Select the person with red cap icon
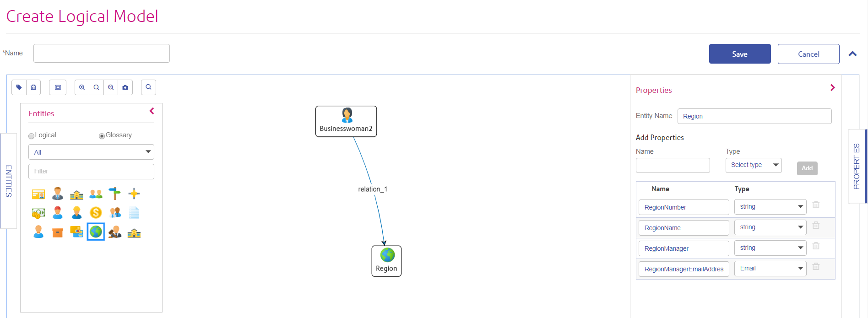 coord(58,213)
